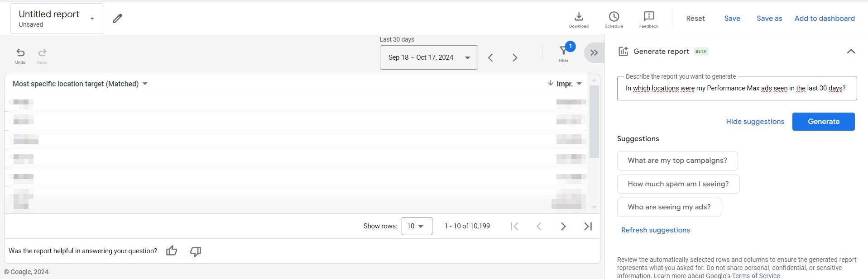The image size is (868, 279).
Task: Click the thumbs down not helpful icon
Action: pos(196,251)
